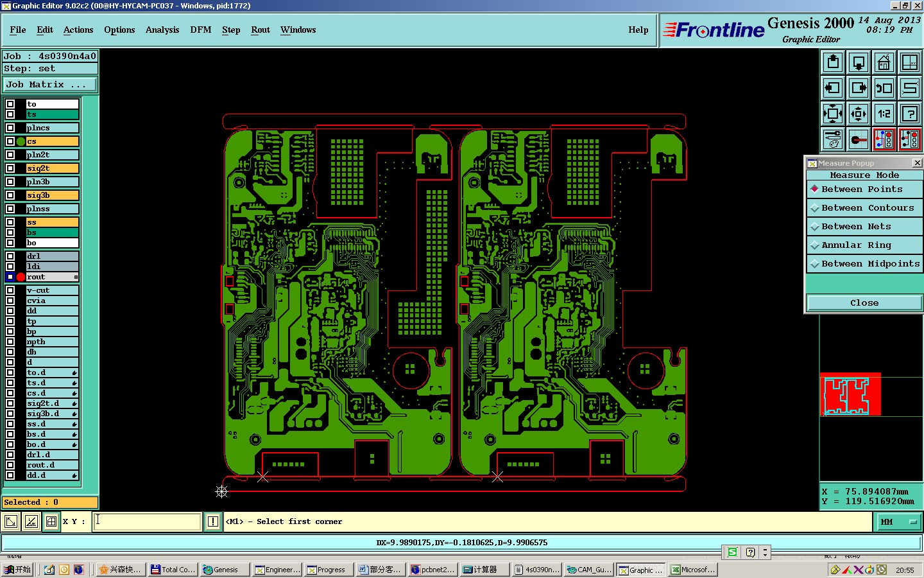
Task: Click the pan down view icon
Action: coord(859,62)
